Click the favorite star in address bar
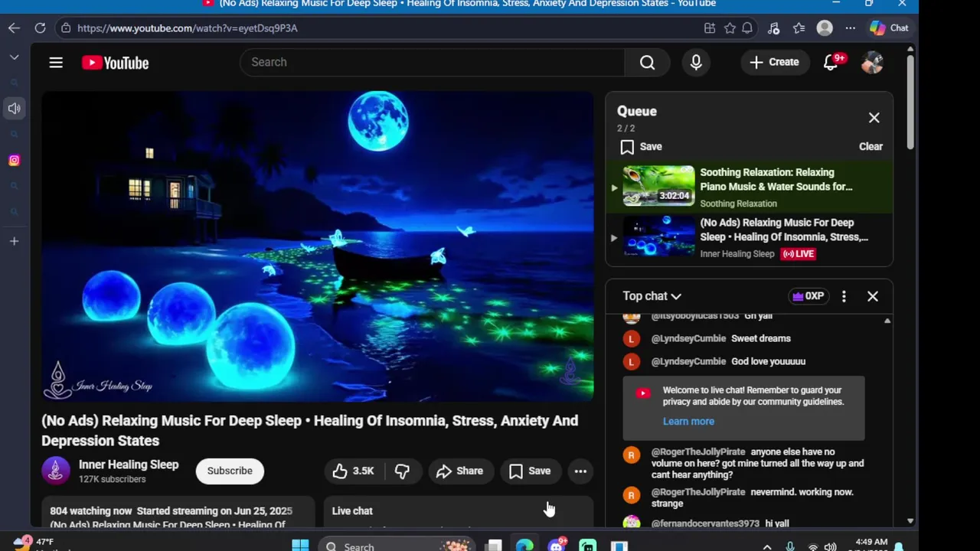Image resolution: width=980 pixels, height=551 pixels. pos(730,28)
